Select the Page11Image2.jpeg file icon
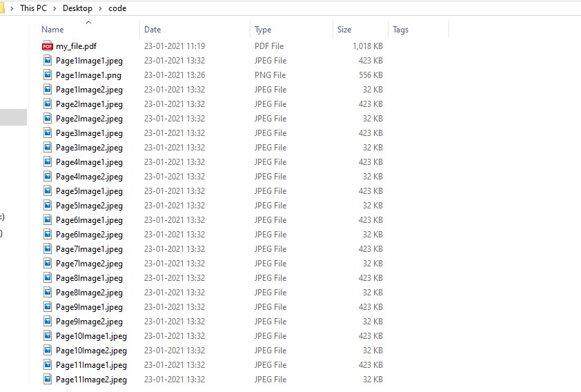The image size is (581, 392). tap(48, 380)
